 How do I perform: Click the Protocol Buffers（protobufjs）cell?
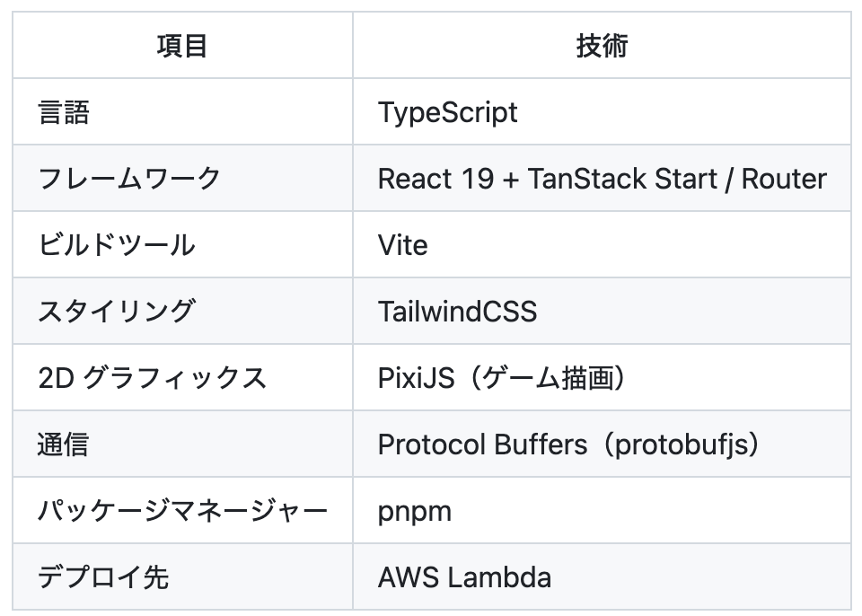[x=568, y=444]
